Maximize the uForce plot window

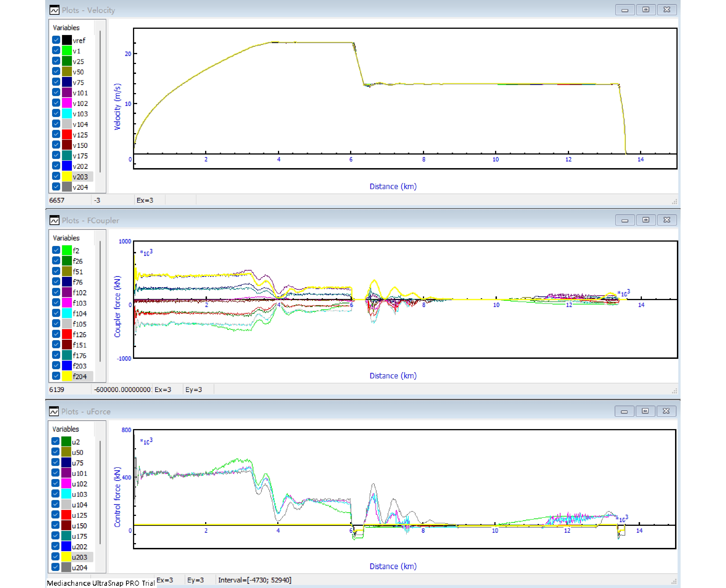point(645,411)
